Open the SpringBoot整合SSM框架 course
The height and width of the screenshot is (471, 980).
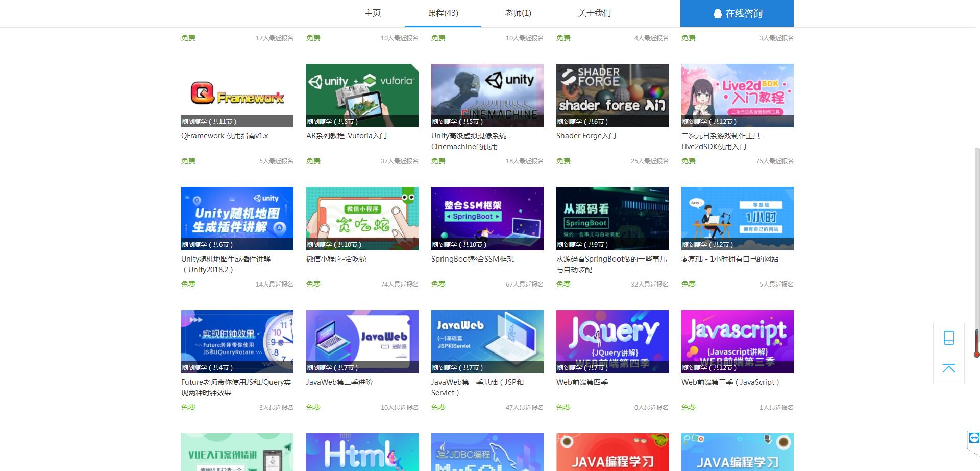(487, 218)
